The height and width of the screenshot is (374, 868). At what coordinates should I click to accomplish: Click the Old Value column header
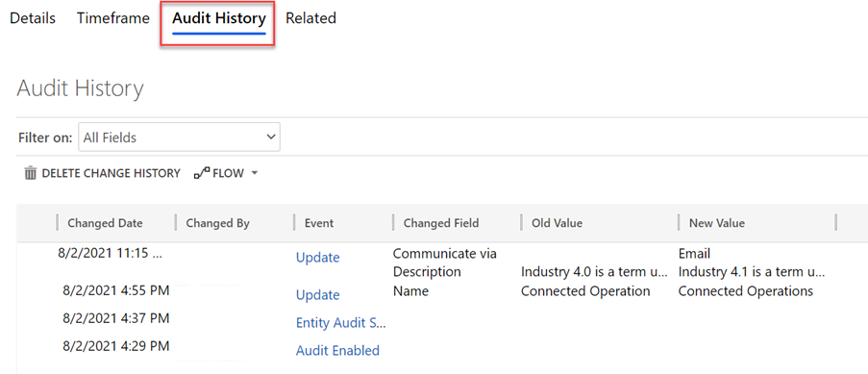point(557,223)
